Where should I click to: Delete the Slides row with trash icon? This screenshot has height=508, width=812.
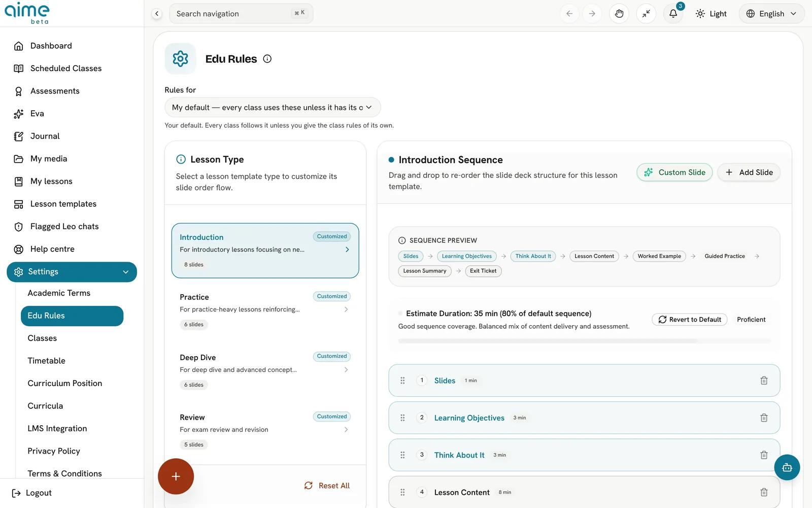764,380
